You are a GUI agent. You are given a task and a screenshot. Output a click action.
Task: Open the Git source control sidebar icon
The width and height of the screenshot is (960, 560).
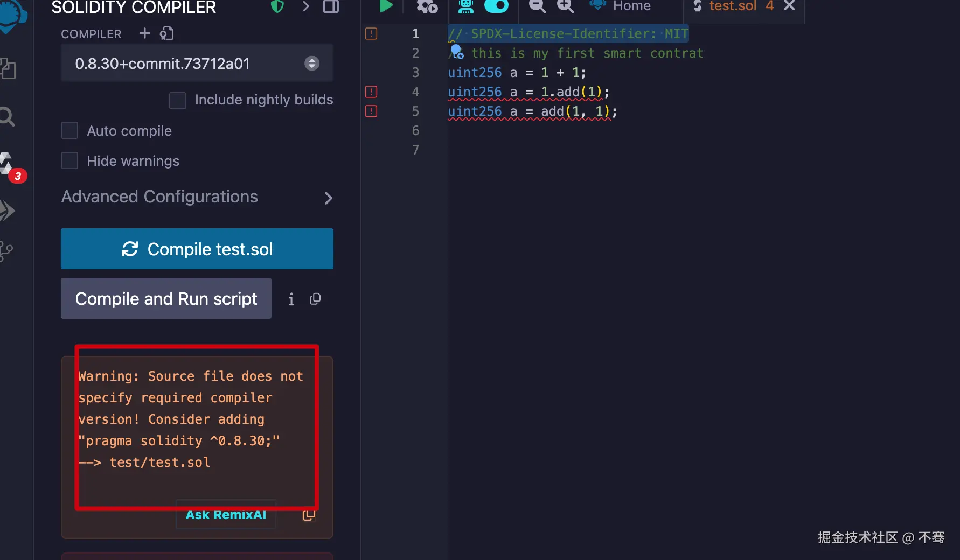point(6,251)
